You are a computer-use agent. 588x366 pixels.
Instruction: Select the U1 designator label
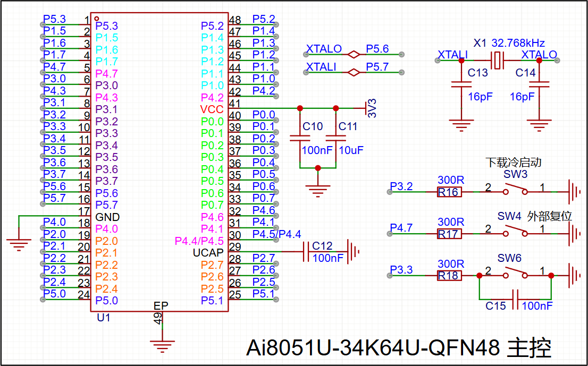(104, 318)
